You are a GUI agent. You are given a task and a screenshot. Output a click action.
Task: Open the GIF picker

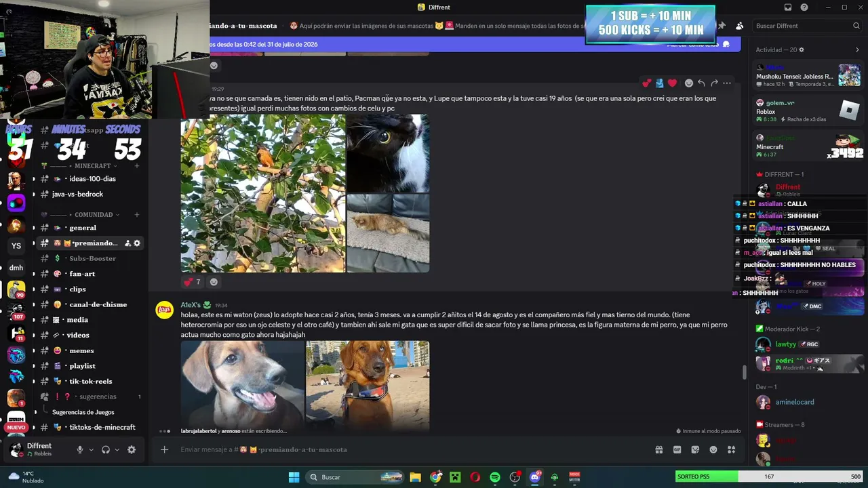point(677,449)
